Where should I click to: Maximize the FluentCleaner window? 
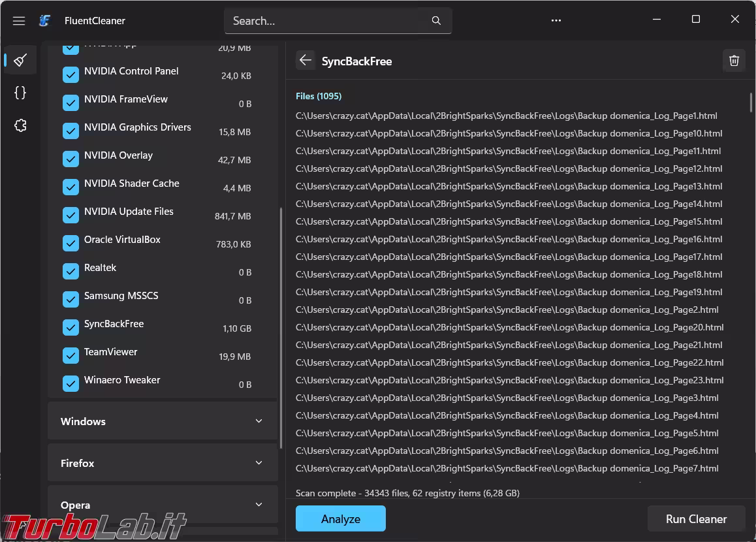695,20
